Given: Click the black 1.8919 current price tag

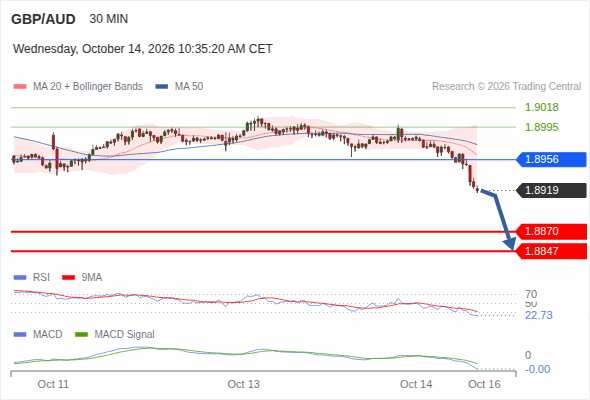Looking at the screenshot, I should [x=551, y=190].
